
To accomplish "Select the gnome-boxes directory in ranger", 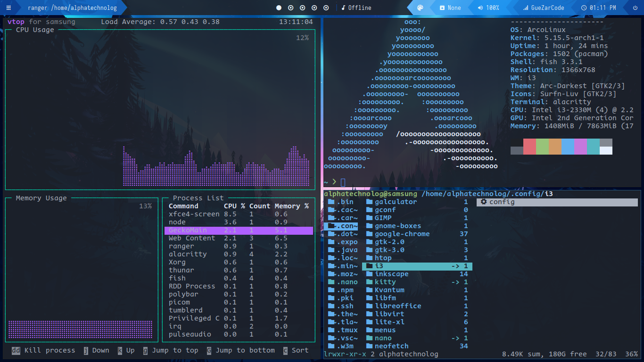I will pos(417,226).
